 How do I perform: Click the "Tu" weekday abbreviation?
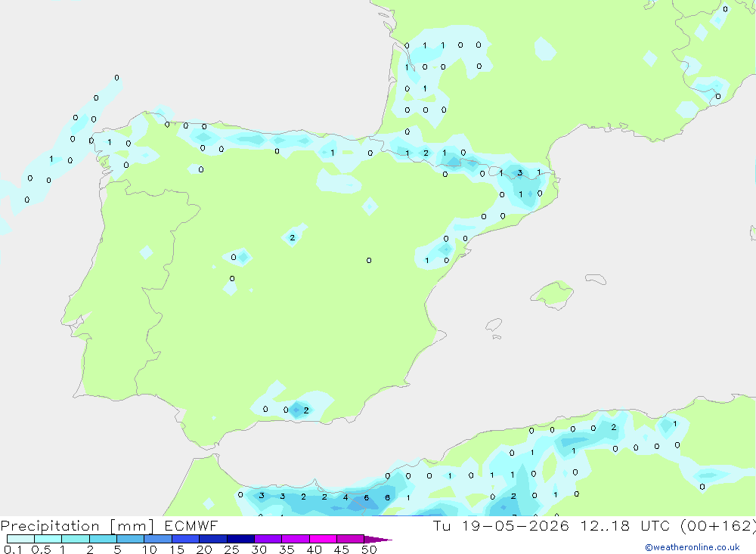[x=442, y=525]
